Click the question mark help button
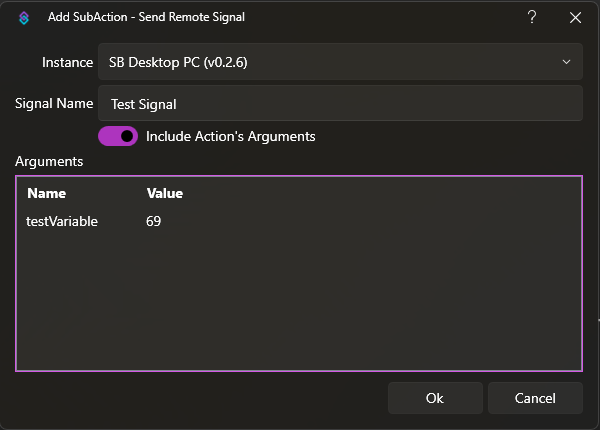 [x=532, y=17]
